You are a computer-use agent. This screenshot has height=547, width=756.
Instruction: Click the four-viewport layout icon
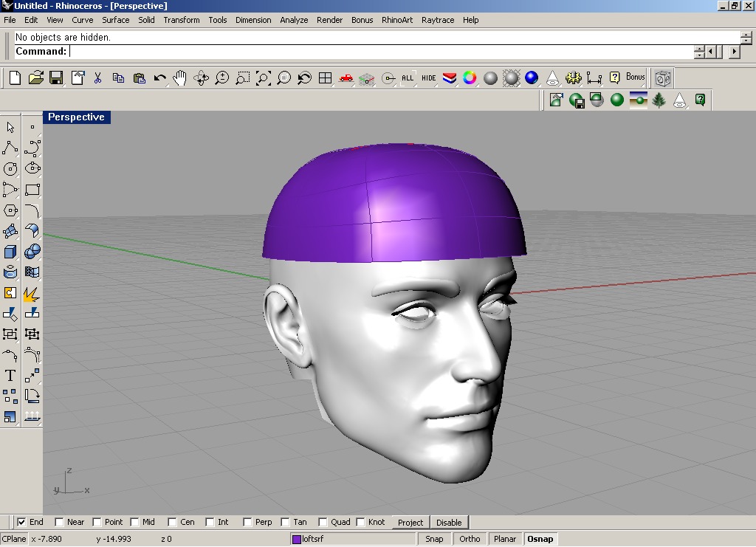[x=325, y=78]
